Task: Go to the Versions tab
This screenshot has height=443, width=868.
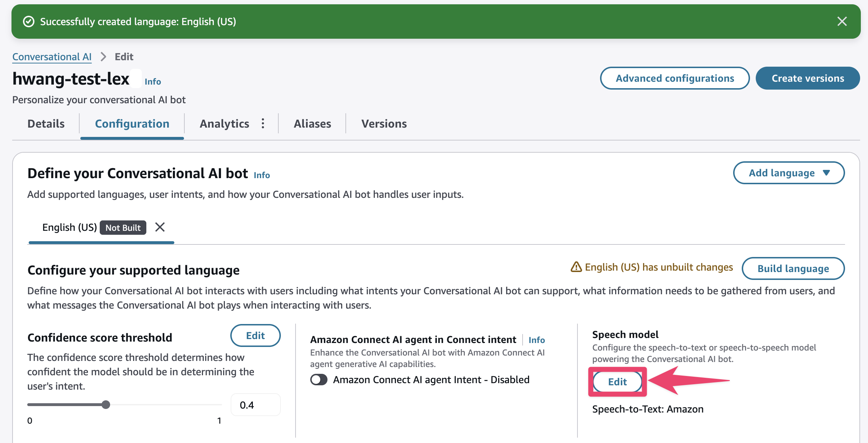Action: pos(384,124)
